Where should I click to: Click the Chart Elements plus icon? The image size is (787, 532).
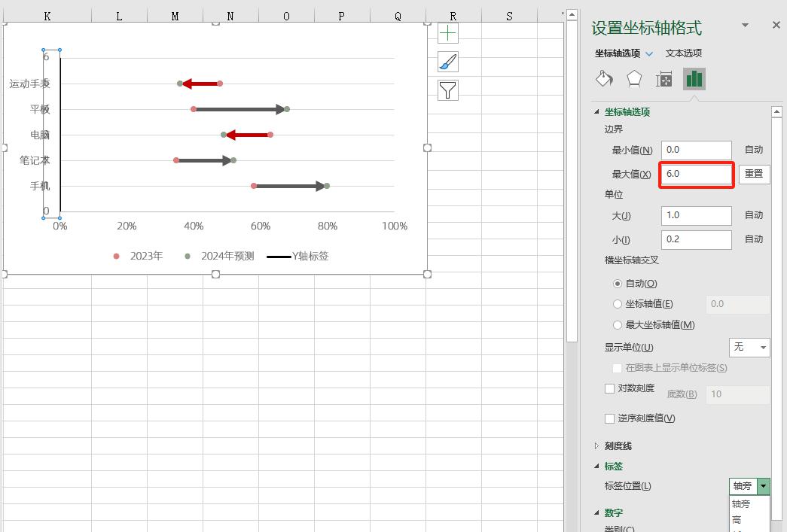(x=447, y=34)
